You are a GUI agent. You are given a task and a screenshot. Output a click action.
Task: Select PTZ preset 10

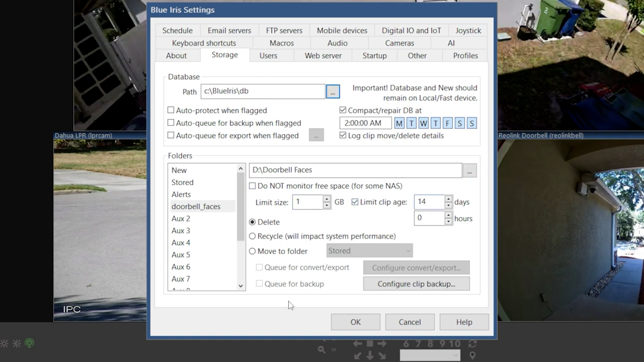455,344
